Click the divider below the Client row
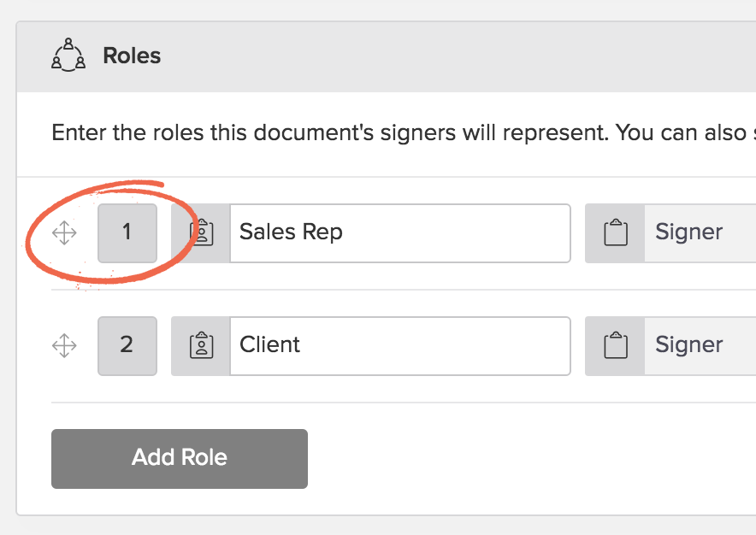 click(x=404, y=403)
